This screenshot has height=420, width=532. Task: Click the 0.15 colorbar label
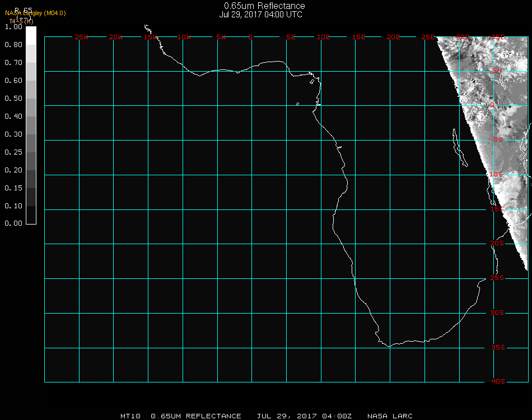coord(13,188)
